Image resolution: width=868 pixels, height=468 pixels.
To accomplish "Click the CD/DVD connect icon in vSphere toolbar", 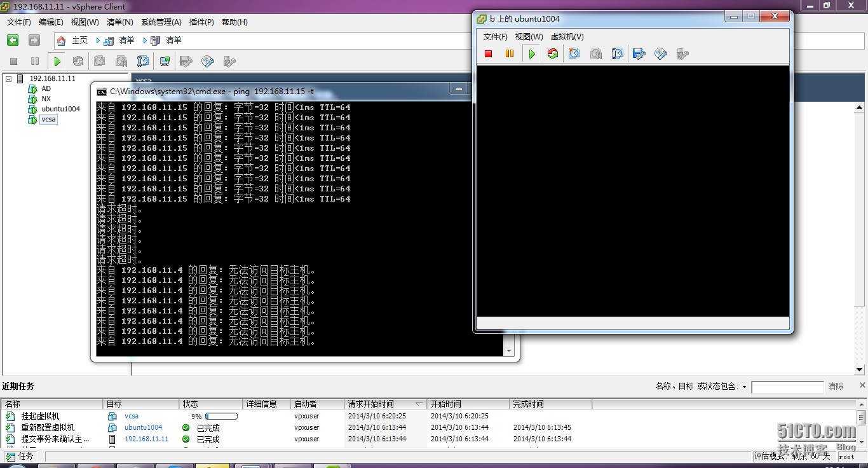I will point(208,61).
